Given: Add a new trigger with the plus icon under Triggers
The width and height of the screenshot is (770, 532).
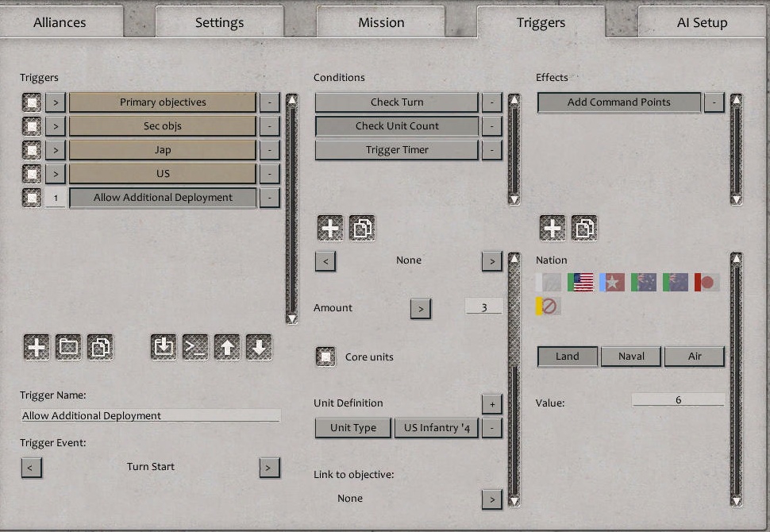Looking at the screenshot, I should (37, 347).
